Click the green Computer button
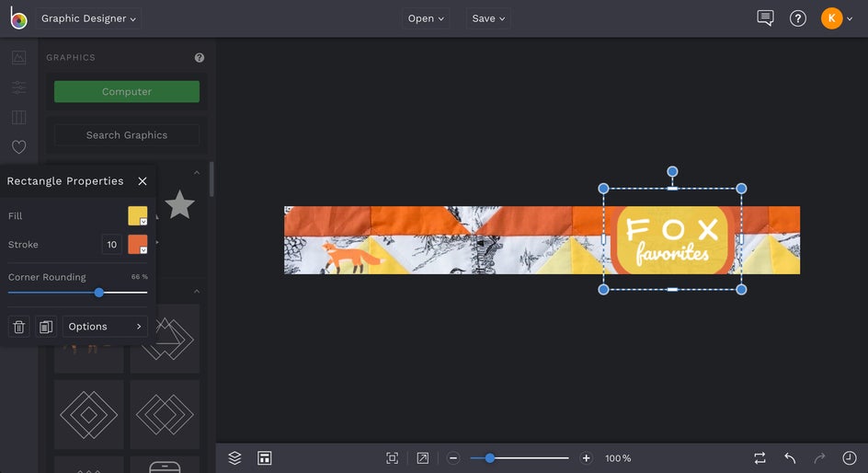 tap(127, 91)
